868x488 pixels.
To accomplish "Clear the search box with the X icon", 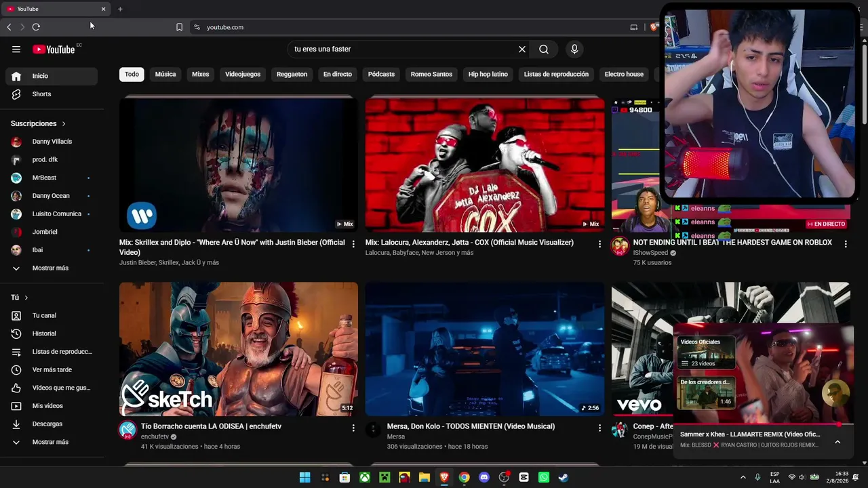I will [x=522, y=49].
